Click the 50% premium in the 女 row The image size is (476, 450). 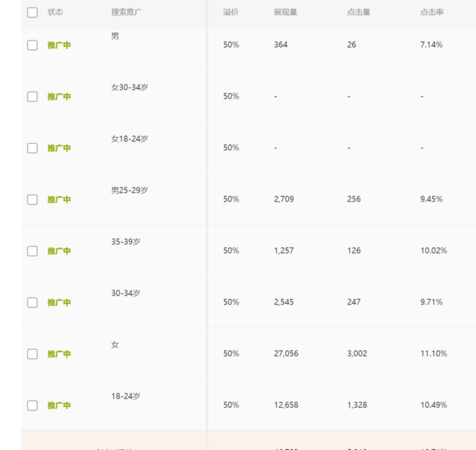click(x=231, y=353)
